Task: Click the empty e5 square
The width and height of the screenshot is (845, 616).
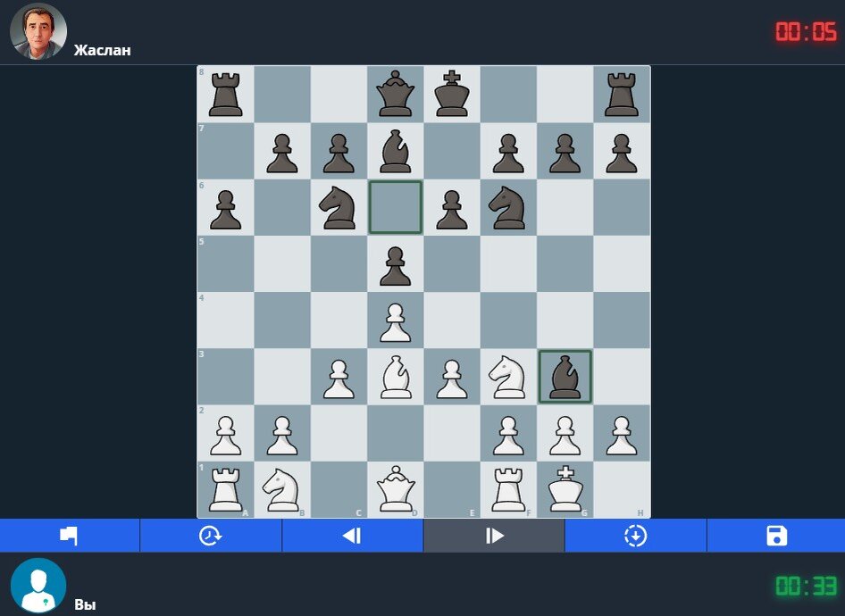Action: (452, 264)
